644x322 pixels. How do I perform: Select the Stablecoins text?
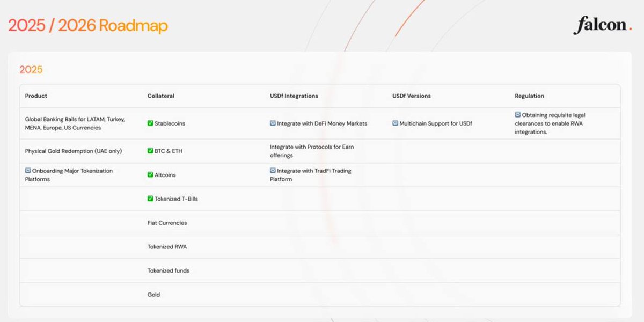coord(170,123)
